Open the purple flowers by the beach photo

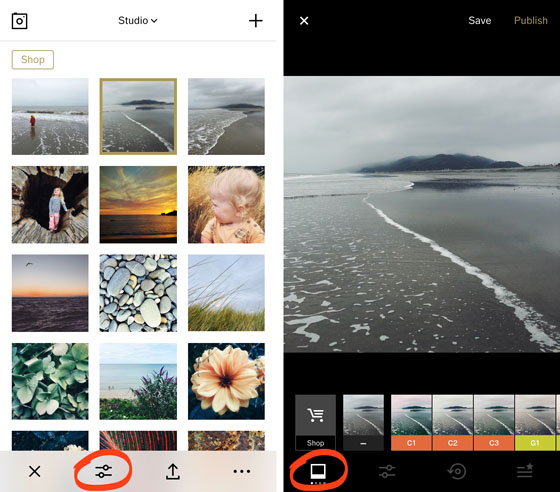click(x=138, y=381)
